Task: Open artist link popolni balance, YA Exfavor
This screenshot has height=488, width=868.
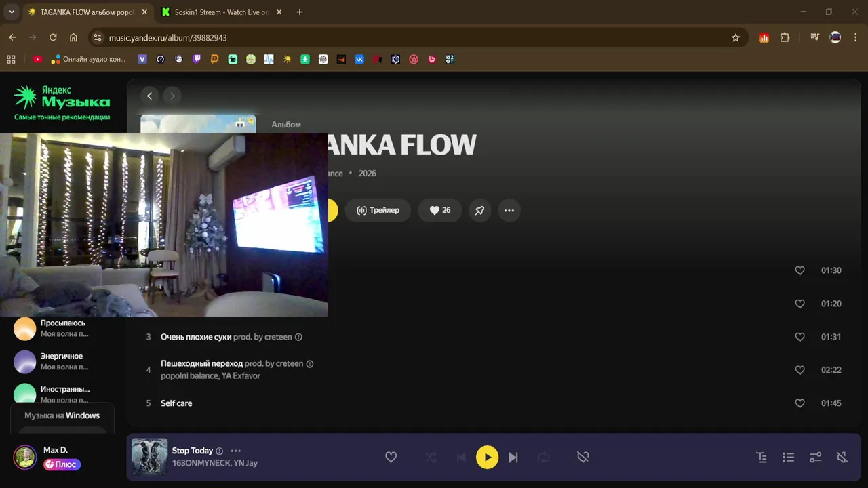Action: click(x=210, y=375)
